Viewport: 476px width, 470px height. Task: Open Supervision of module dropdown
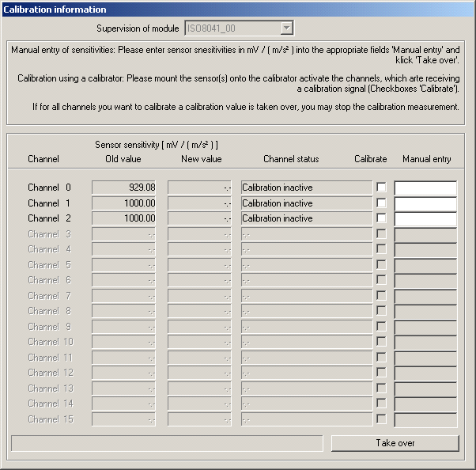(x=286, y=28)
